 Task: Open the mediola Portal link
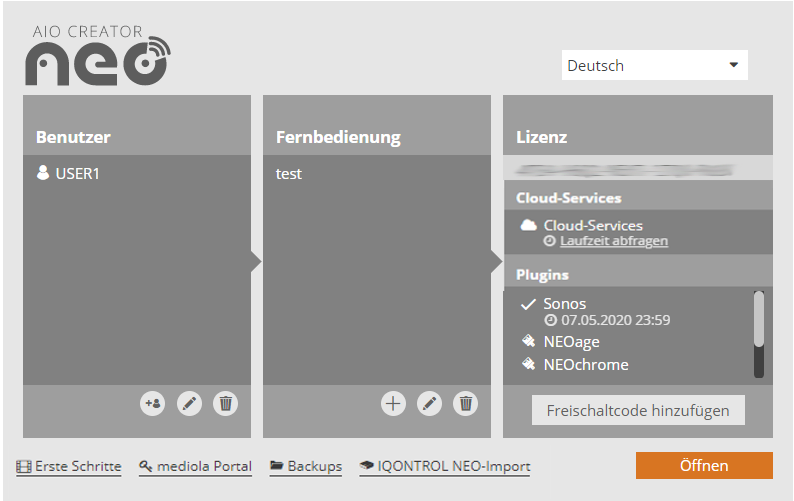[196, 466]
